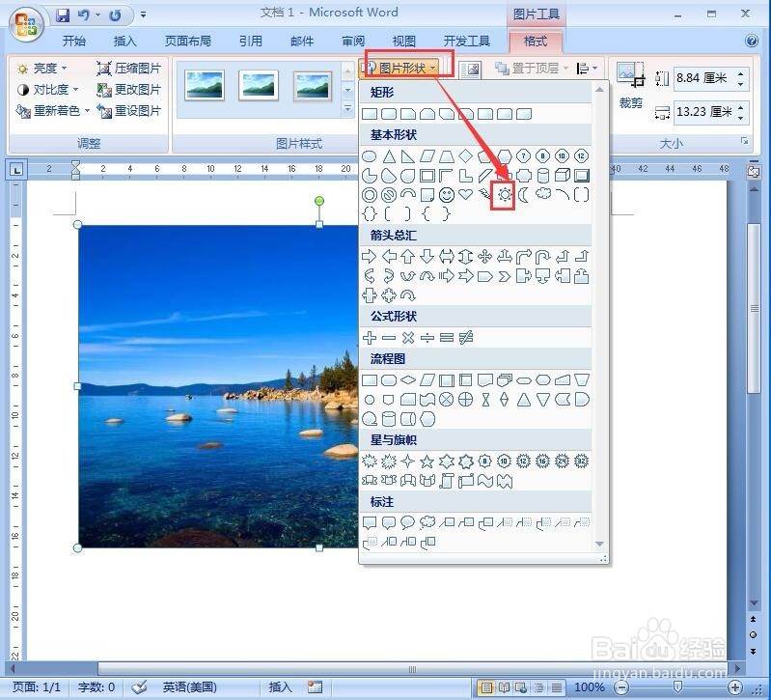Choose the moon shape

coord(524,195)
